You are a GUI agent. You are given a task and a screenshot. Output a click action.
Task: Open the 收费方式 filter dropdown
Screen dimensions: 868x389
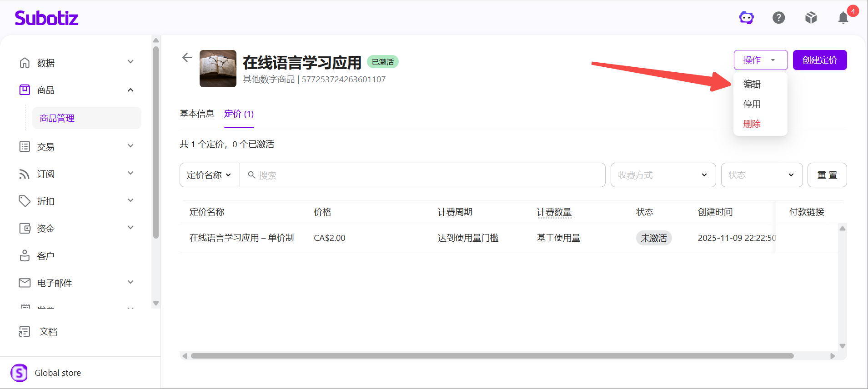tap(663, 175)
